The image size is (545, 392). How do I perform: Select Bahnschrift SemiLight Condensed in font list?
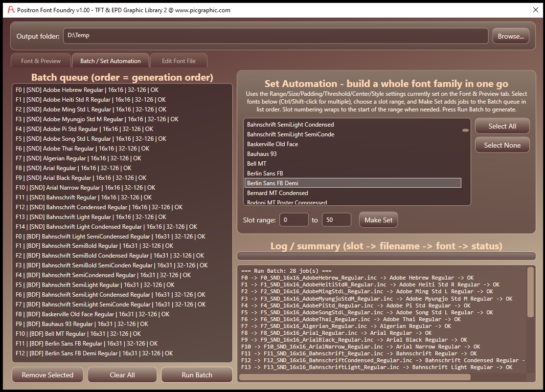coord(353,124)
